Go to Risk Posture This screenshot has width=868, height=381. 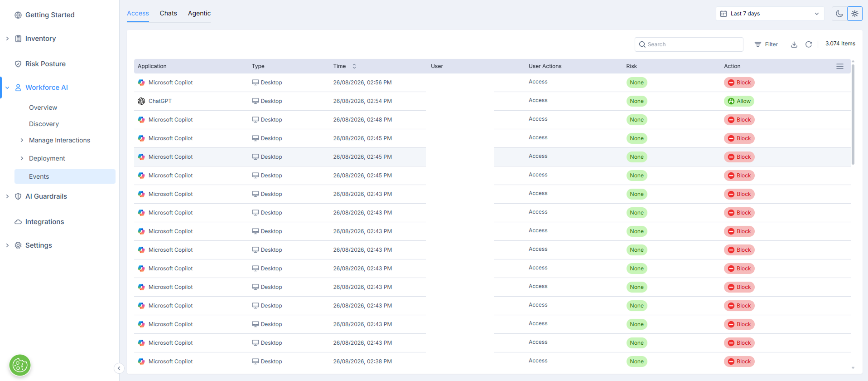click(45, 64)
